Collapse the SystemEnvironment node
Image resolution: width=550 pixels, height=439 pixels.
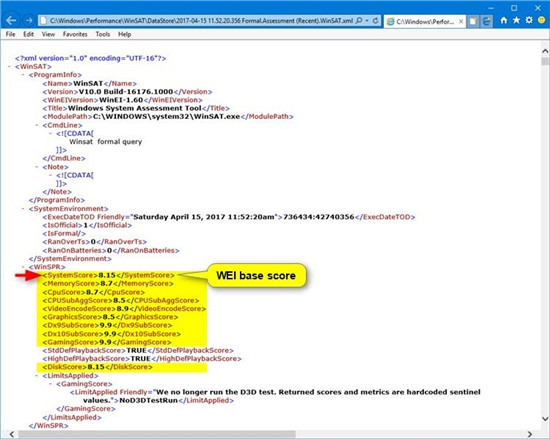24,209
